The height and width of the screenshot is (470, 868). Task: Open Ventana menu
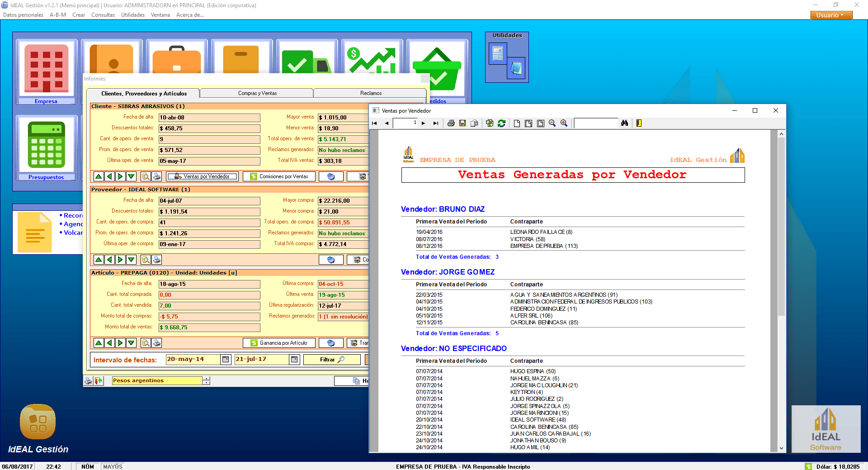160,15
